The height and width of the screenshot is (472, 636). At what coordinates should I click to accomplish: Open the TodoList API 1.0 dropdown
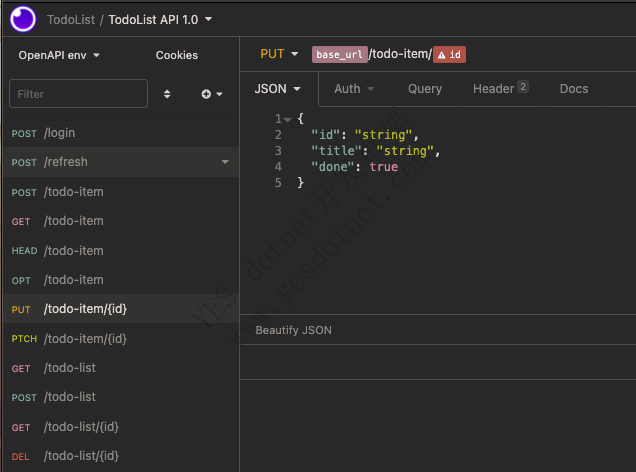160,19
